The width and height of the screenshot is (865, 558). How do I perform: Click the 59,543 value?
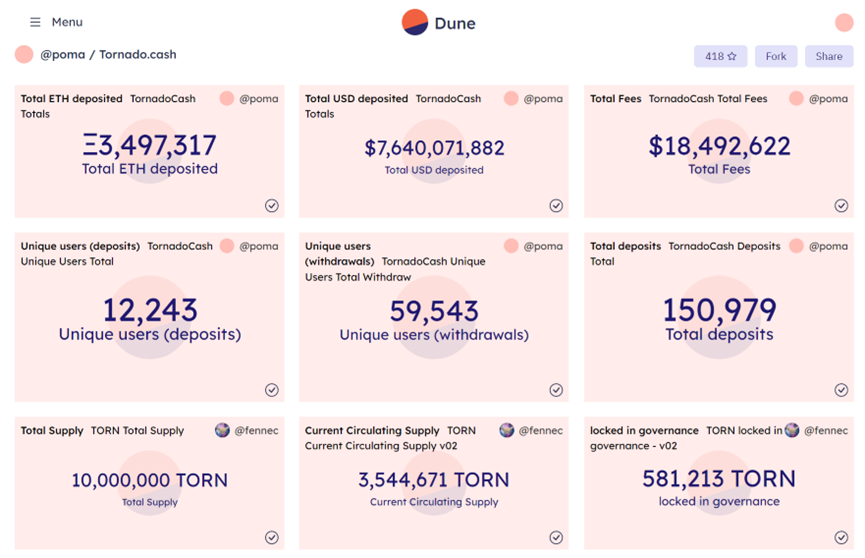coord(434,311)
